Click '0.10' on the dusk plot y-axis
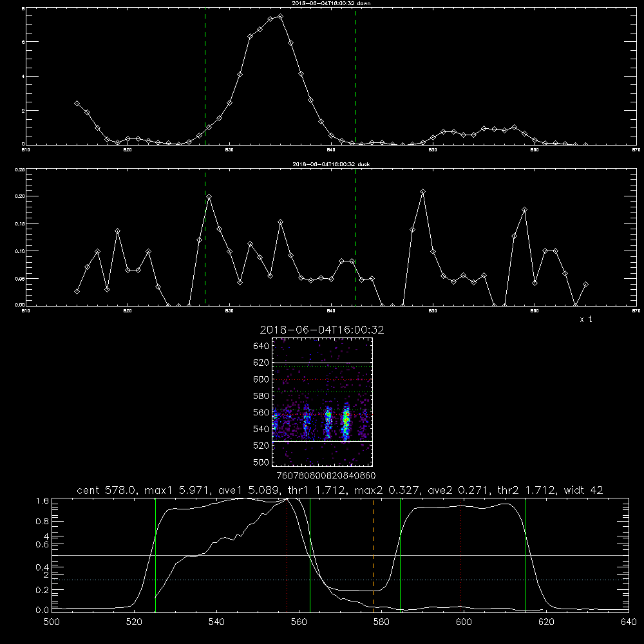The image size is (644, 644). point(20,251)
